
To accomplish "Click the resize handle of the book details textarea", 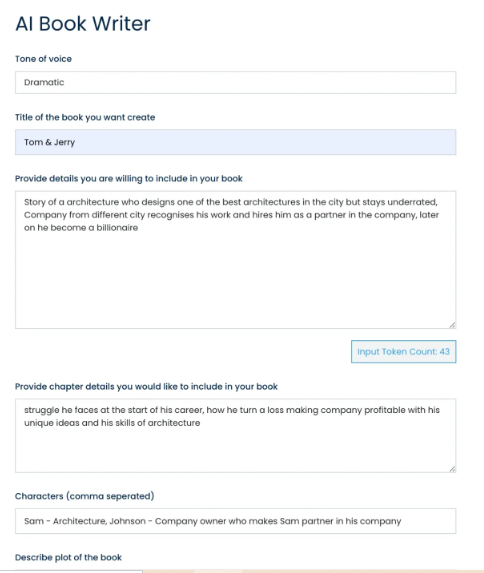I will 452,325.
